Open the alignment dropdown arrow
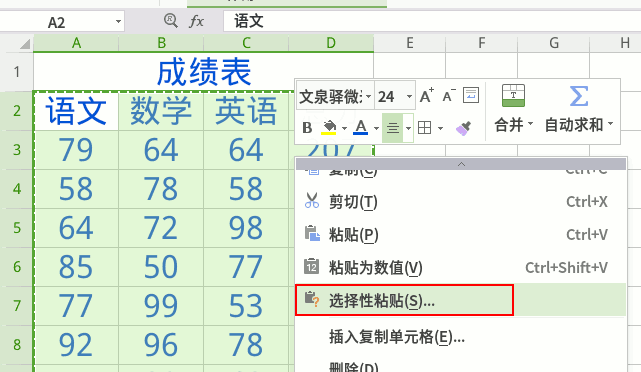This screenshot has width=641, height=372. pos(408,128)
